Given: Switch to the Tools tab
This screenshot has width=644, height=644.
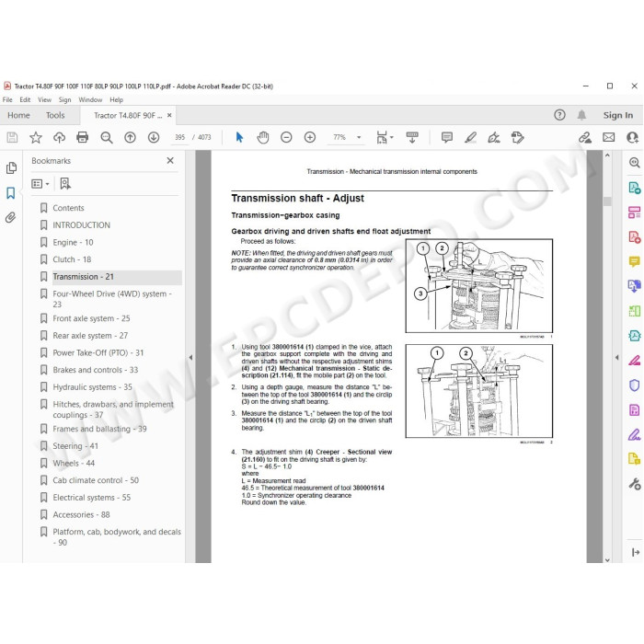Looking at the screenshot, I should pos(55,115).
